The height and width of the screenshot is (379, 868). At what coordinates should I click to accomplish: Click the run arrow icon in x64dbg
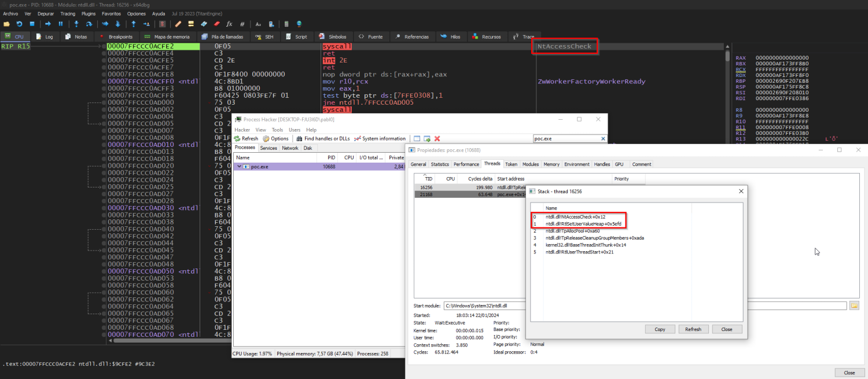pyautogui.click(x=48, y=24)
